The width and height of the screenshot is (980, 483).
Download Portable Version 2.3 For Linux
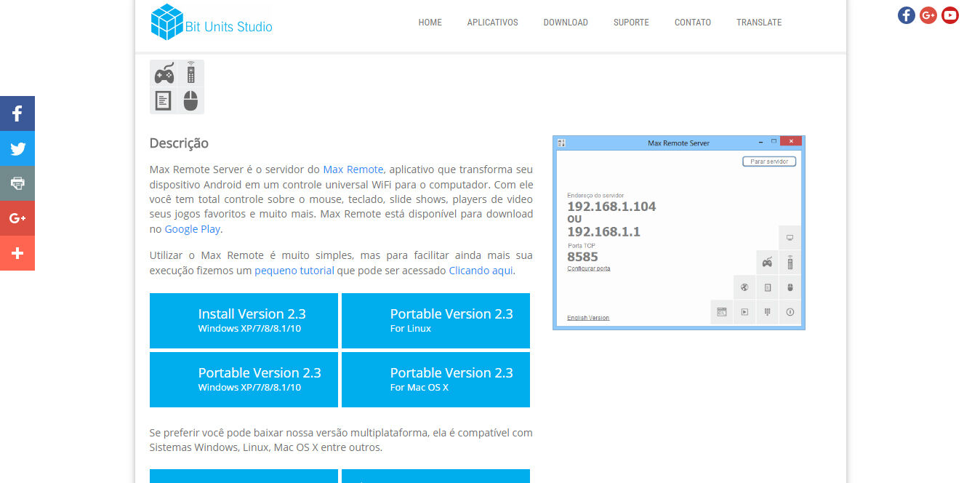click(x=435, y=321)
